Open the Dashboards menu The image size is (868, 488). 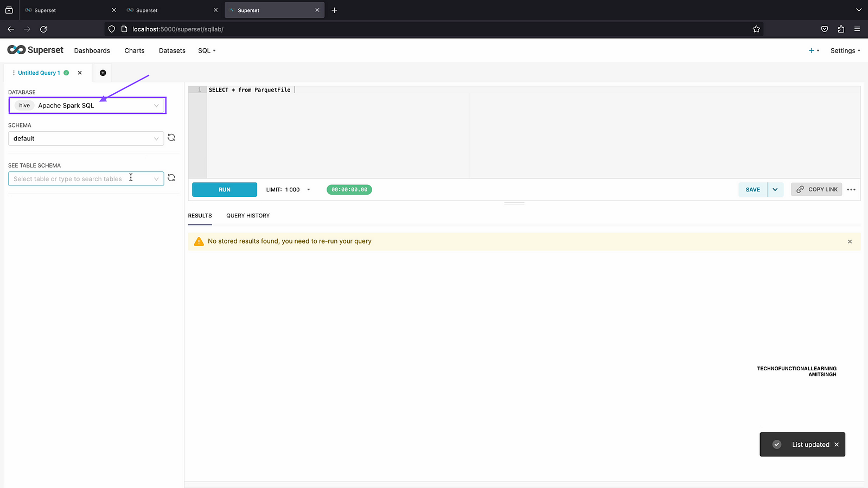(x=92, y=50)
